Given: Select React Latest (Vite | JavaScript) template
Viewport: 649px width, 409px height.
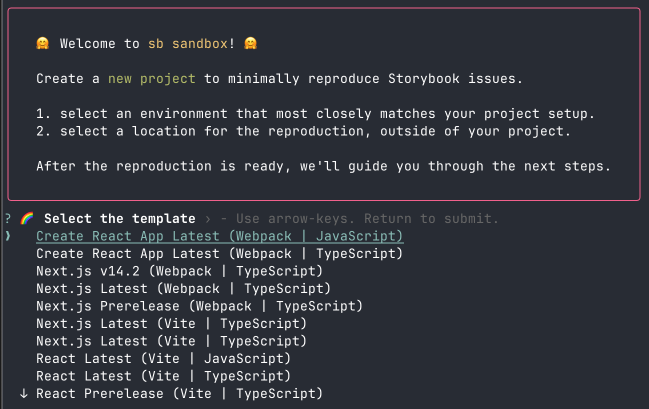Looking at the screenshot, I should click(x=163, y=358).
